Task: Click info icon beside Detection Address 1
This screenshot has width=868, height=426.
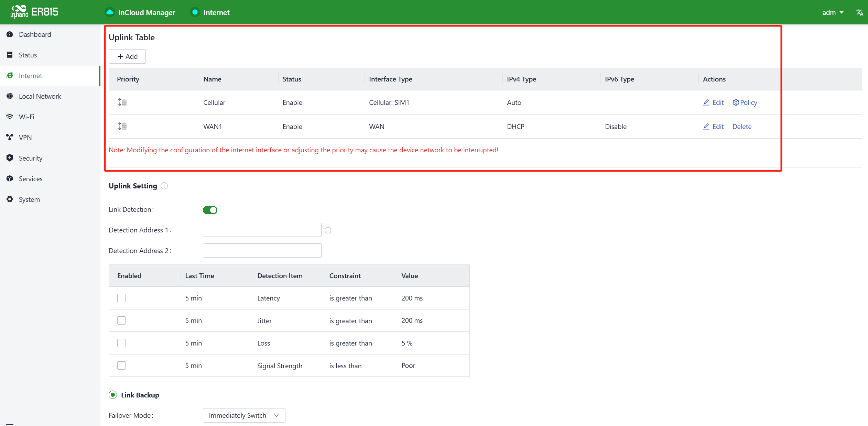Action: (x=328, y=230)
